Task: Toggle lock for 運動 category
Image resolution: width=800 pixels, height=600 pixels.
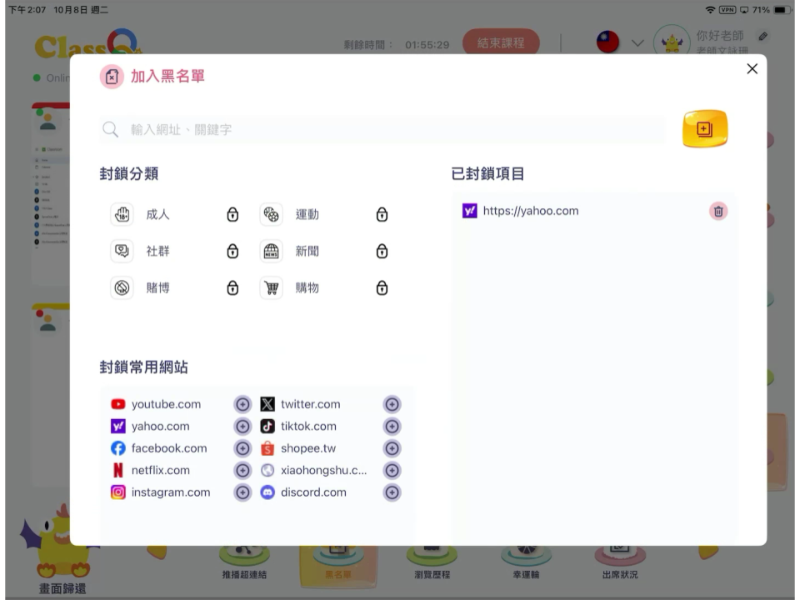Action: (381, 215)
